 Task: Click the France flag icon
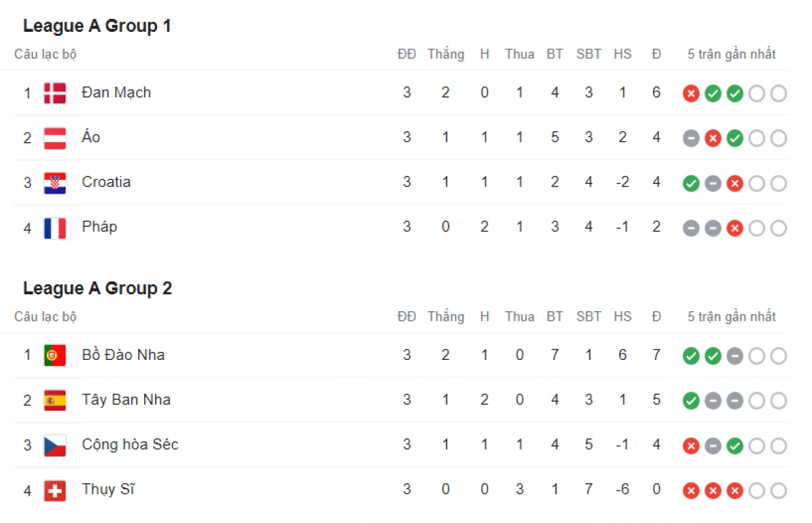(55, 228)
